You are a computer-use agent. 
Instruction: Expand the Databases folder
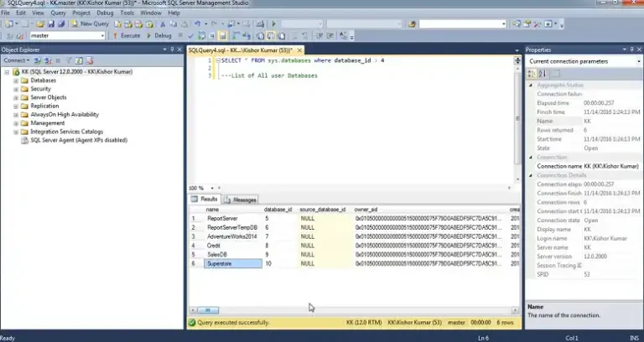click(x=16, y=80)
